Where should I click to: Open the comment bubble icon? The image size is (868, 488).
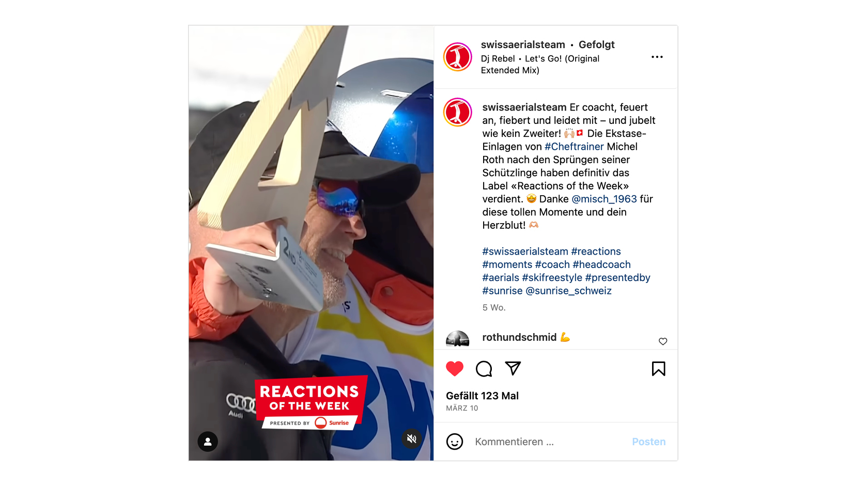pyautogui.click(x=484, y=369)
